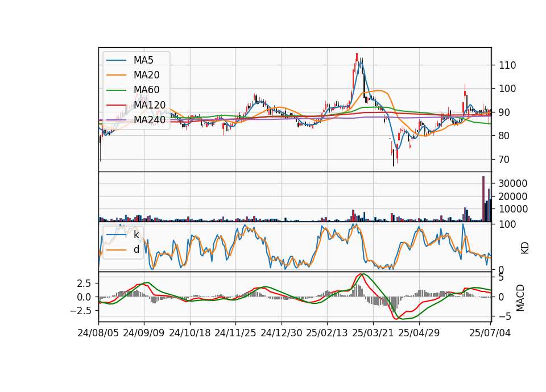Click the k legend label in KD panel
This screenshot has height=392, width=546.
pos(136,235)
